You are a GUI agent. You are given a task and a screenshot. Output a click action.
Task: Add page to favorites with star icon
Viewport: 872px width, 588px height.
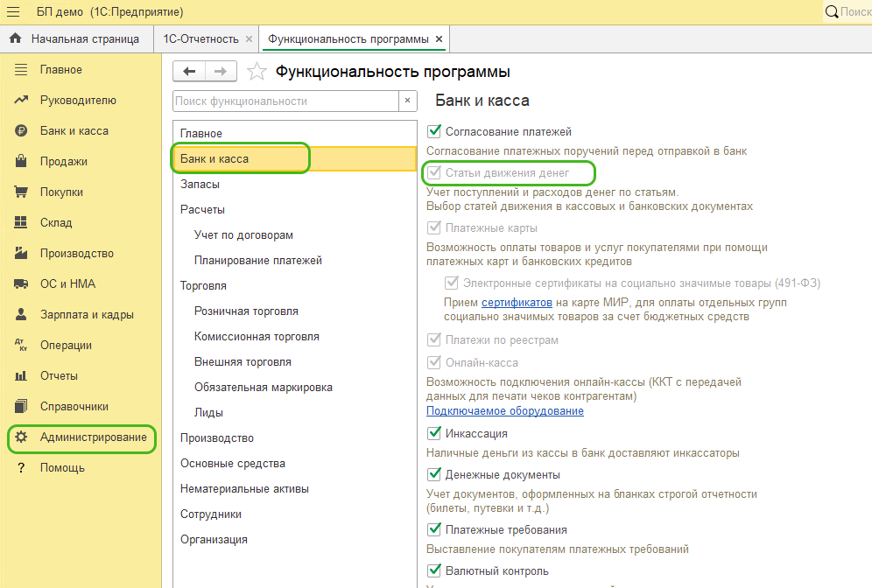point(256,72)
